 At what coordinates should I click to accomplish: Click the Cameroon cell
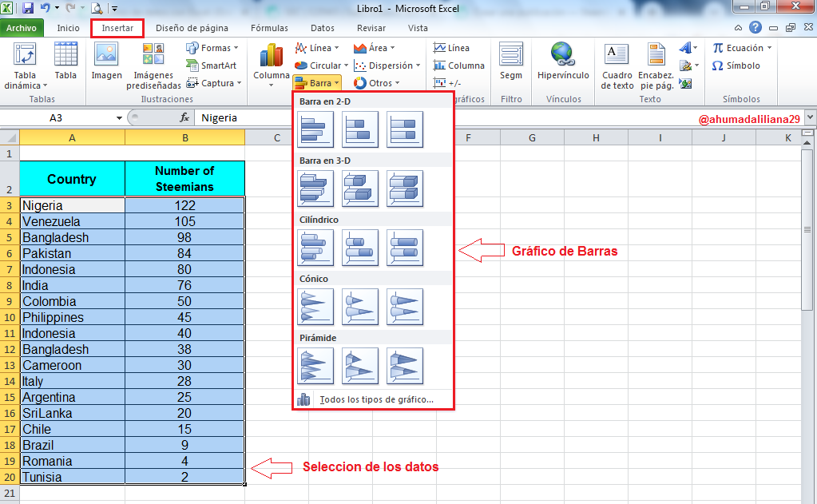[73, 365]
